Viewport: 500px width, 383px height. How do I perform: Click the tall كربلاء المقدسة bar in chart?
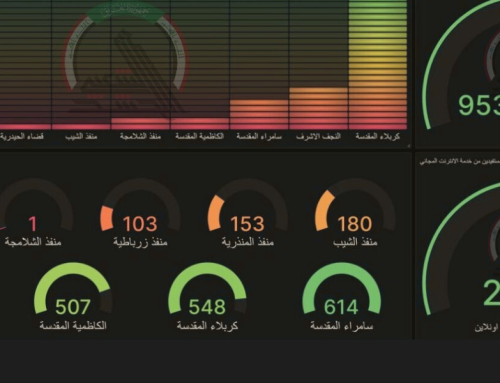[378, 65]
